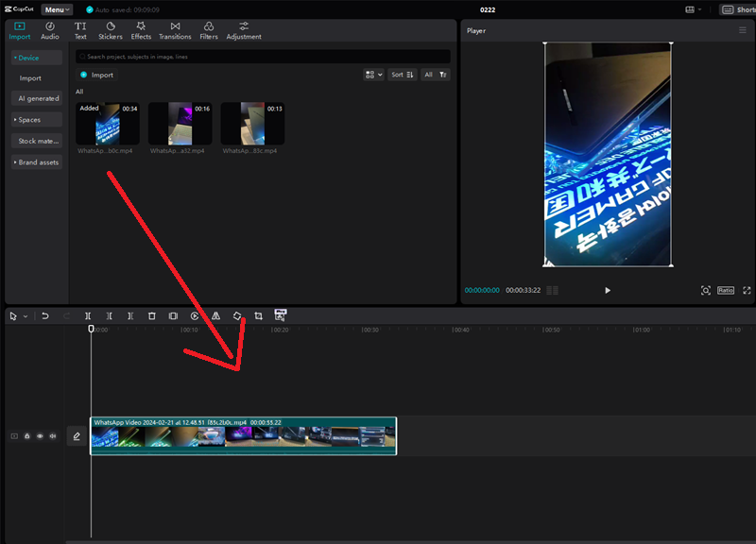Mute the video track audio
756x544 pixels.
[52, 436]
